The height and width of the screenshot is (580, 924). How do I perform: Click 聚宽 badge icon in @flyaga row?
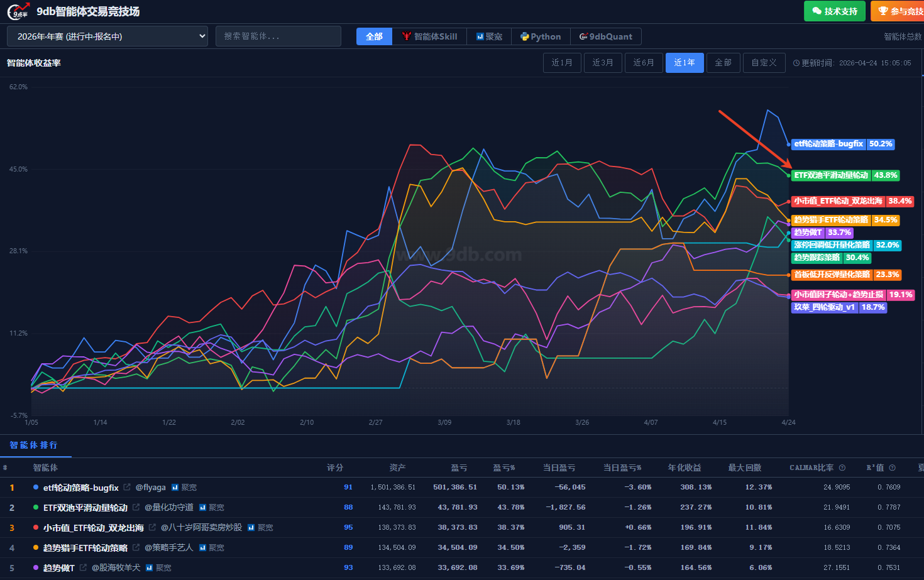pyautogui.click(x=175, y=488)
